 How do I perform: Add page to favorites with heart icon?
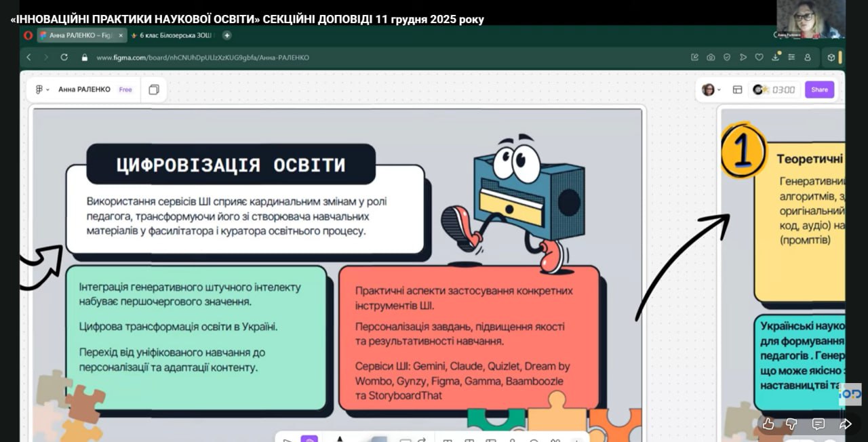coord(759,58)
